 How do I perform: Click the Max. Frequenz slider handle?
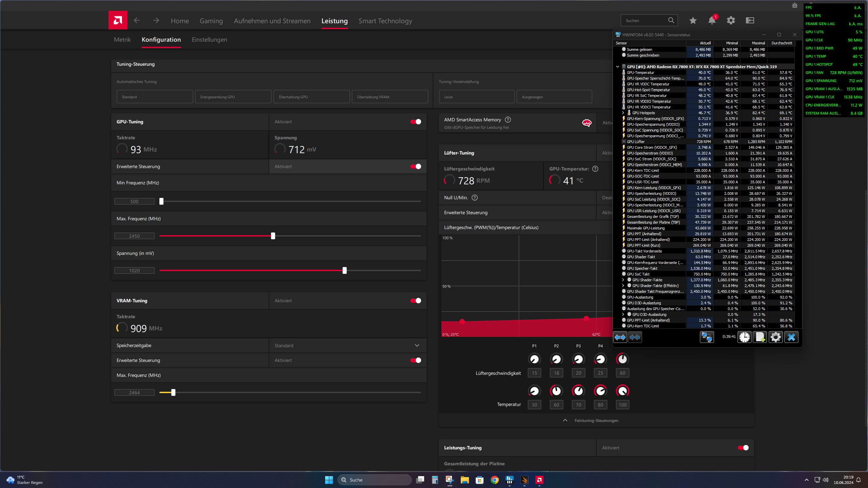point(273,236)
